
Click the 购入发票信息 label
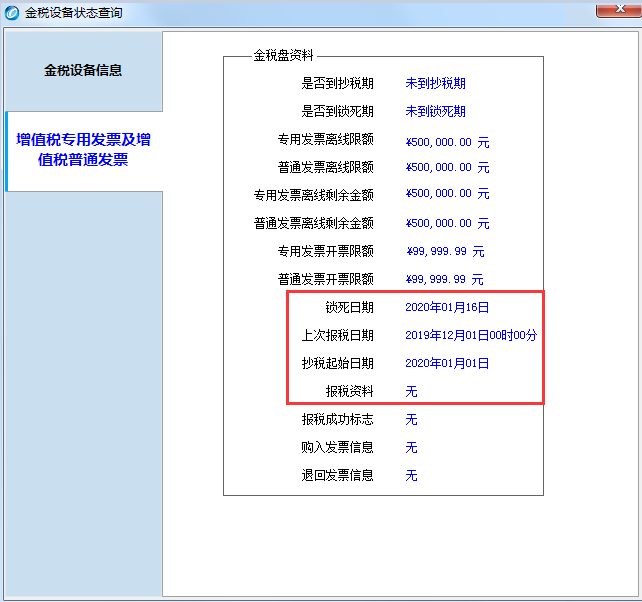point(337,447)
